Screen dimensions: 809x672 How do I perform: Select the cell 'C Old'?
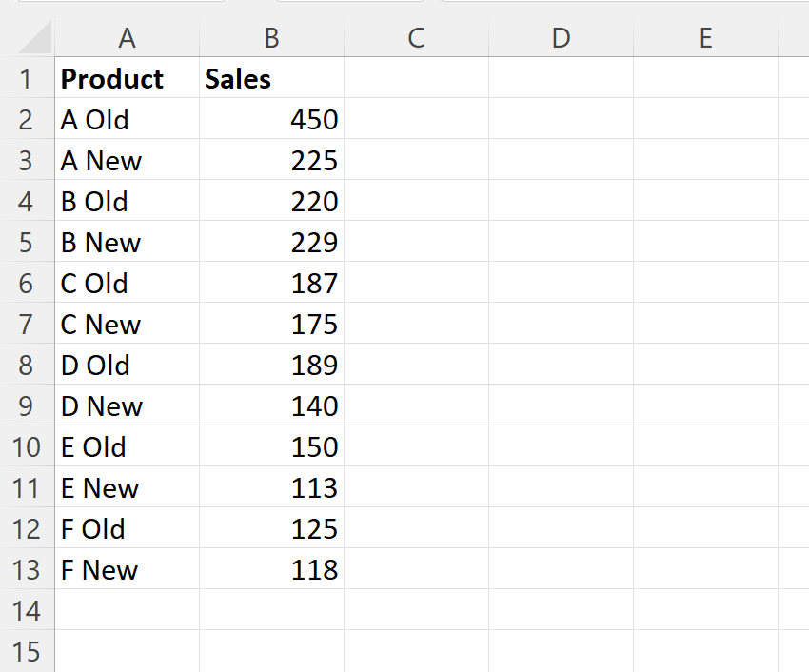click(x=127, y=283)
